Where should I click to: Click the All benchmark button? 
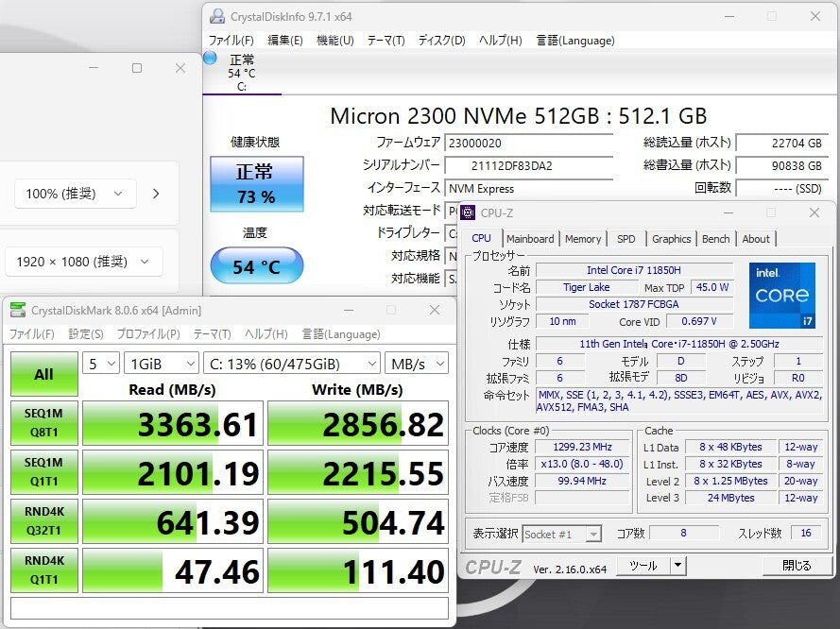coord(43,374)
